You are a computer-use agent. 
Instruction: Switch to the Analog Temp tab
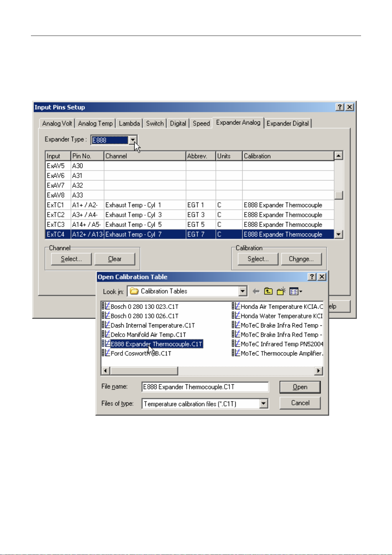(95, 124)
